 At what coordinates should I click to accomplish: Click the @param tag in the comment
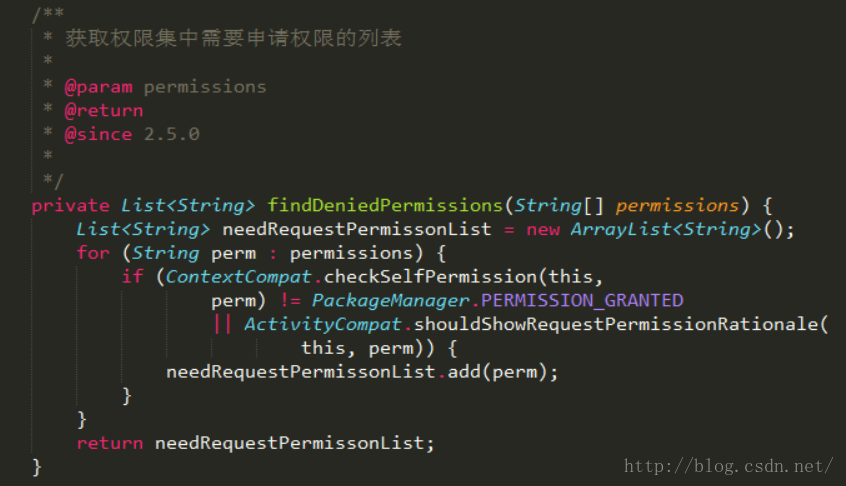pyautogui.click(x=98, y=87)
